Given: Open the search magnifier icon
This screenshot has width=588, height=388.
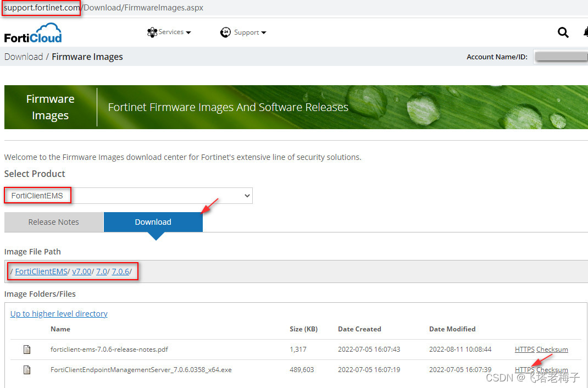Looking at the screenshot, I should [563, 32].
